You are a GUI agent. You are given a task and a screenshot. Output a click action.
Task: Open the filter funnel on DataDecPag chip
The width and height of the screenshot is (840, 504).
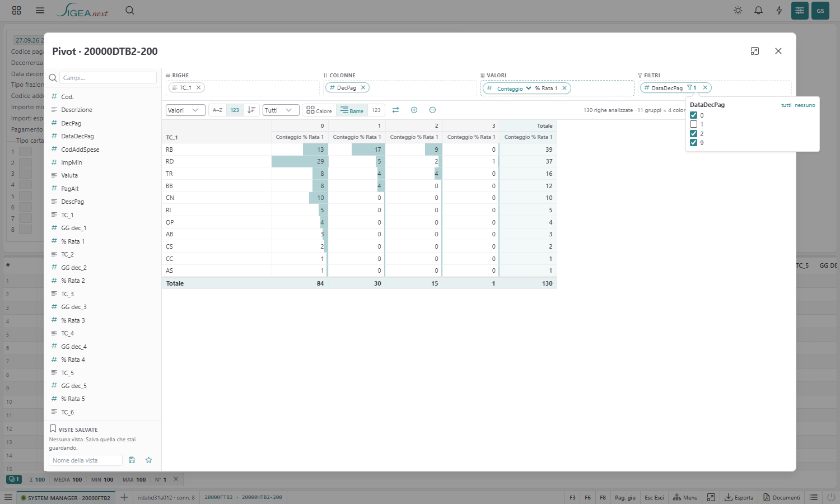tap(691, 87)
